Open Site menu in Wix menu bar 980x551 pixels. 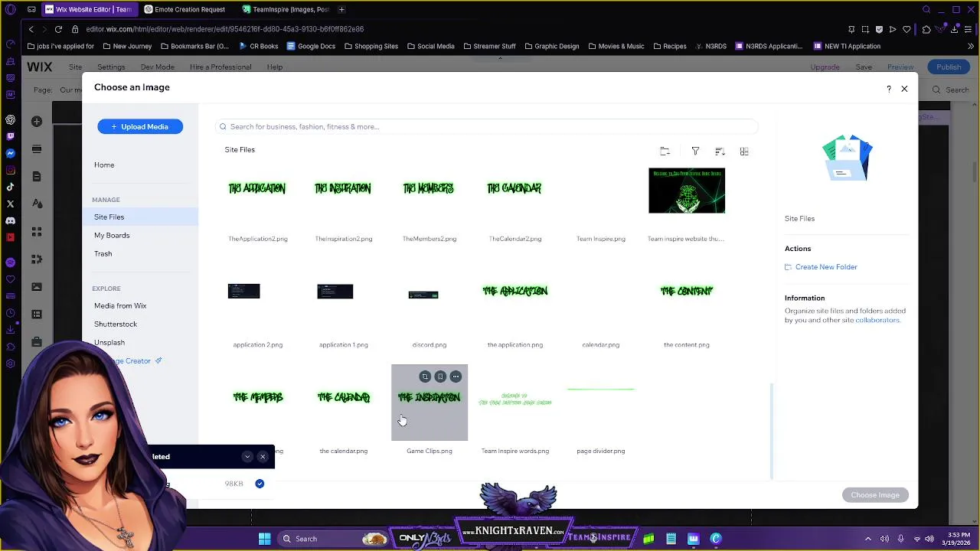click(75, 67)
